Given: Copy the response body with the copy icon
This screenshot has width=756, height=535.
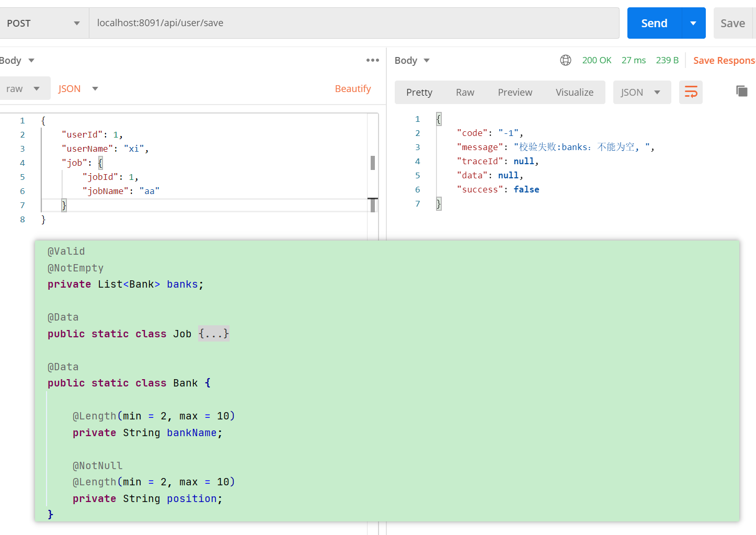Looking at the screenshot, I should tap(741, 91).
